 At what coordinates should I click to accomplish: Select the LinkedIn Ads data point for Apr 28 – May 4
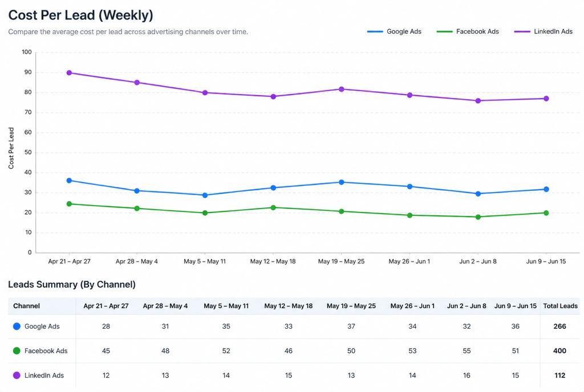click(x=137, y=83)
